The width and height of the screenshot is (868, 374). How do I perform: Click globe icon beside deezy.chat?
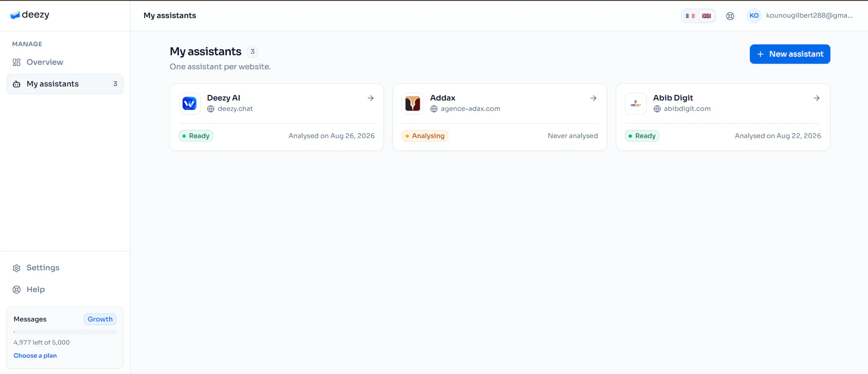click(211, 109)
